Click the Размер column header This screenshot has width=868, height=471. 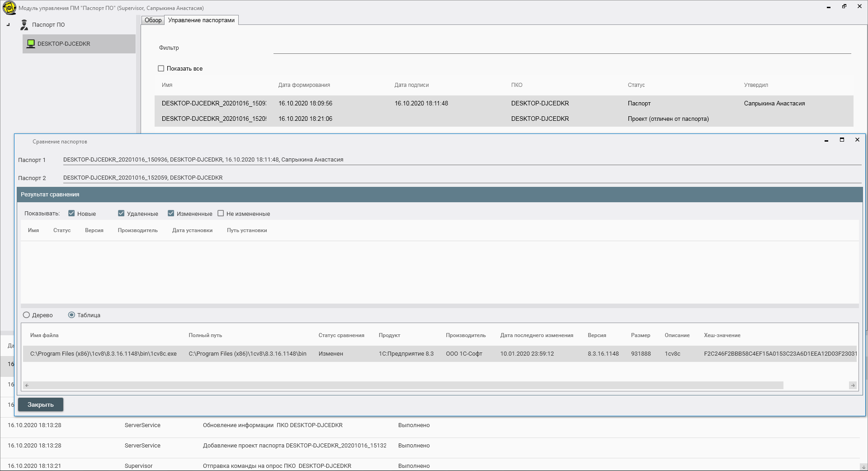pos(641,335)
